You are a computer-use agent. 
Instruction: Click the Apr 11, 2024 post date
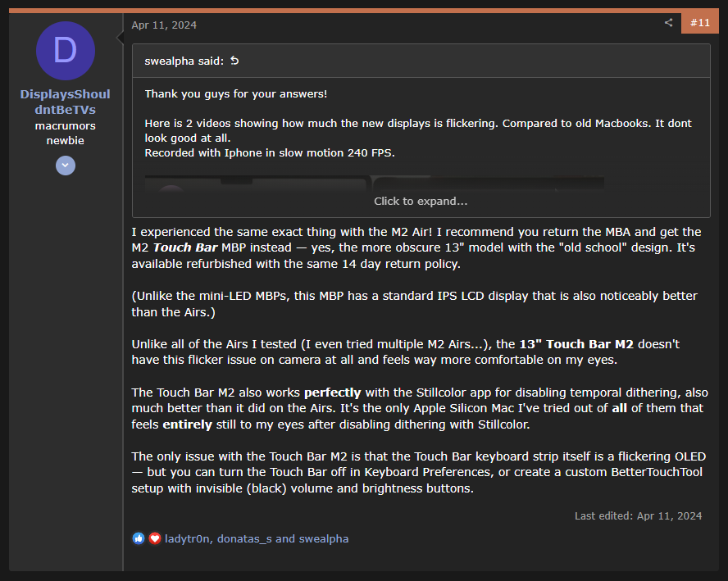pos(164,25)
